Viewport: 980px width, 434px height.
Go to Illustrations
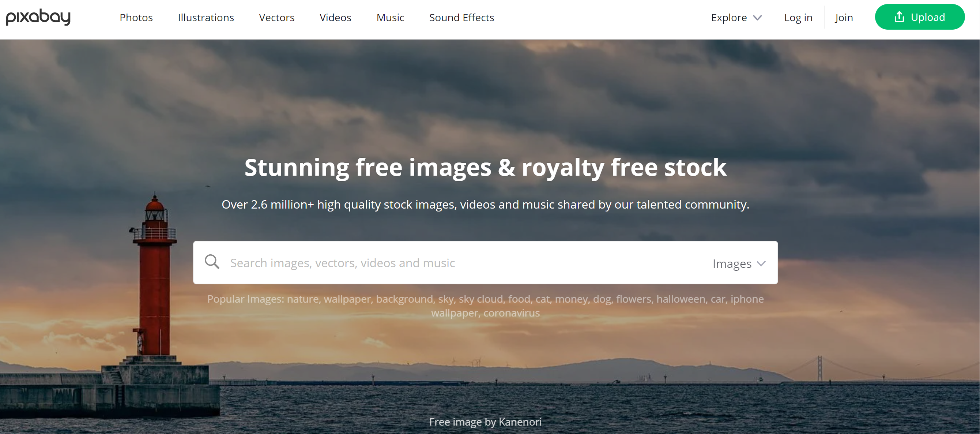206,18
